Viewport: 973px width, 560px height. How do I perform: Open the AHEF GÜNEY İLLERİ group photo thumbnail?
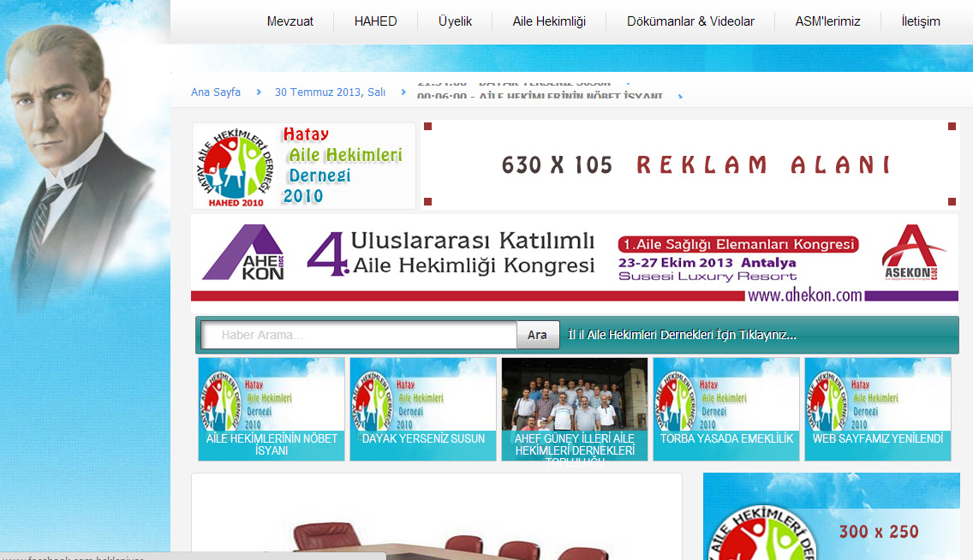[574, 402]
